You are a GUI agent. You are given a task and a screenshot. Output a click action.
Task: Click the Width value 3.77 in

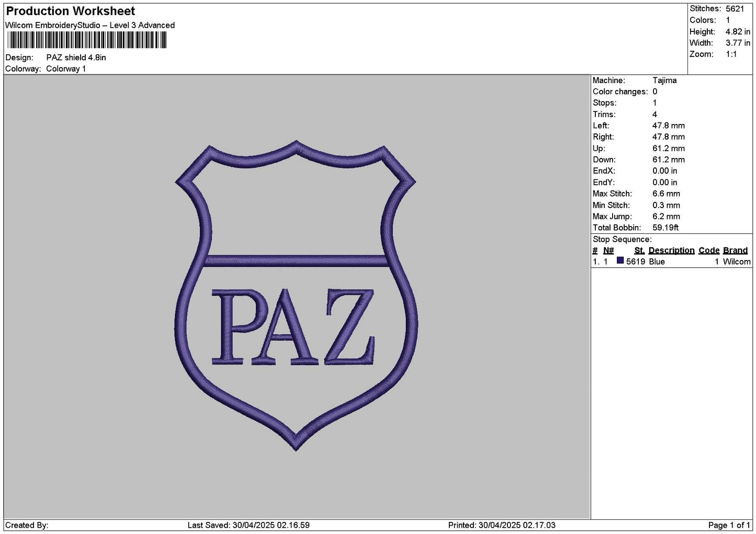tap(738, 43)
